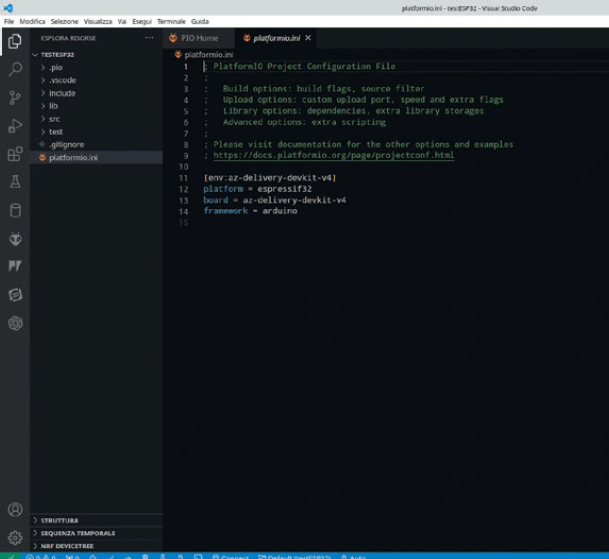The height and width of the screenshot is (559, 609).
Task: Open the docs.platformio.org projectconf link
Action: coord(333,155)
